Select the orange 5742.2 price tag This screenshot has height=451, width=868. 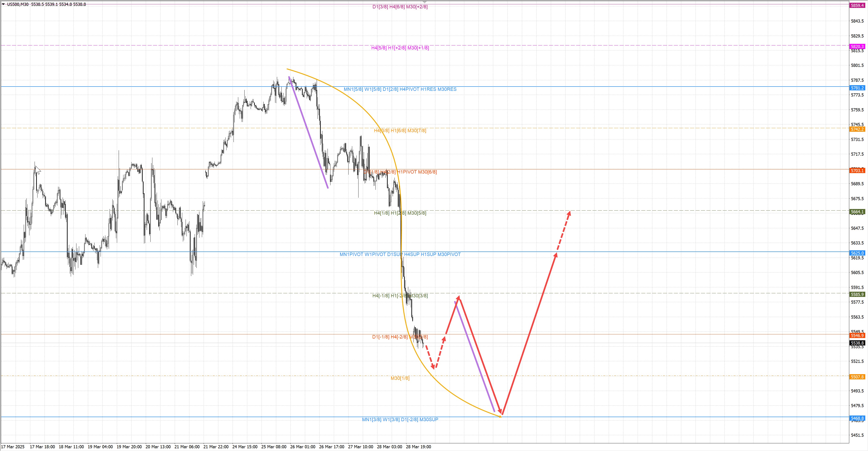pos(857,129)
